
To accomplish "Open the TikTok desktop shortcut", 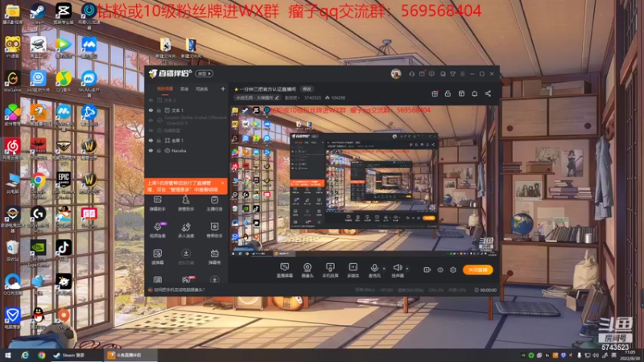I will tap(64, 249).
